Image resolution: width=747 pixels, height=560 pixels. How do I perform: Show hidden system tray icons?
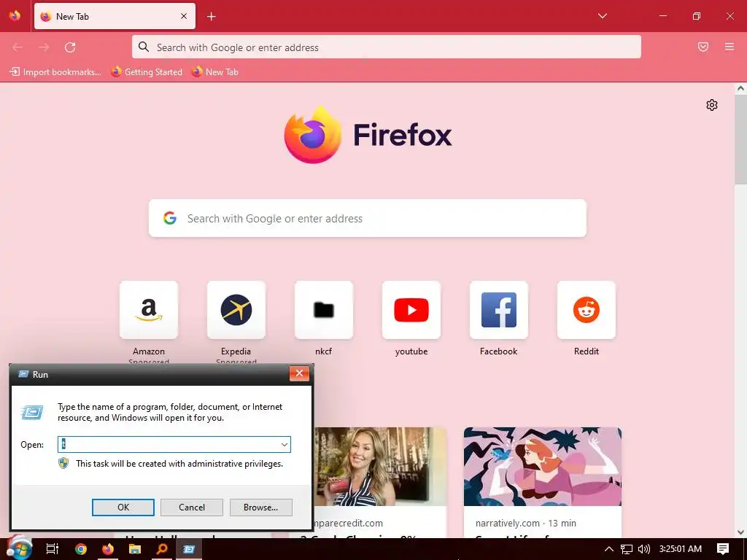609,549
